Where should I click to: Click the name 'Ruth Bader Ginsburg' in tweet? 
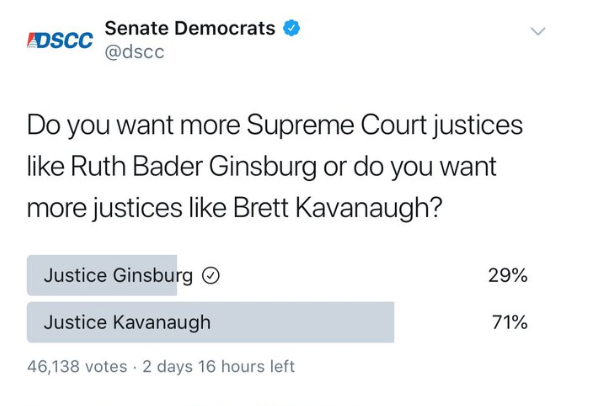click(194, 167)
